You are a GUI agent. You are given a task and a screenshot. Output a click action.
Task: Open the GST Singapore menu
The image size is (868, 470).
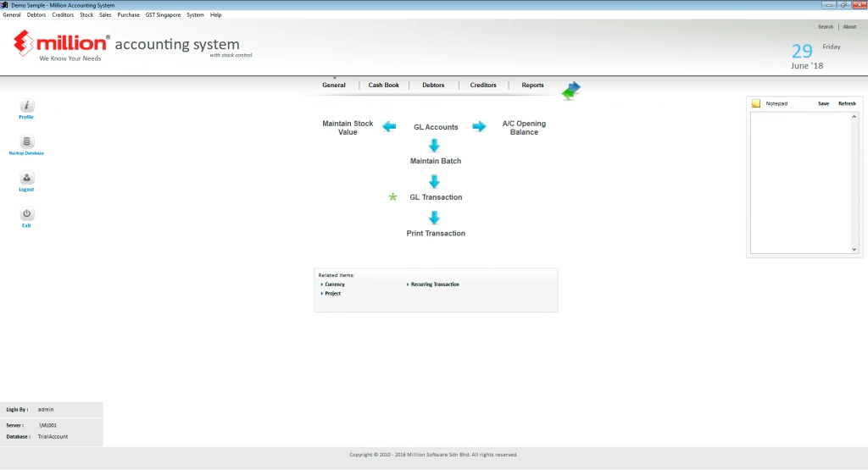pos(163,15)
